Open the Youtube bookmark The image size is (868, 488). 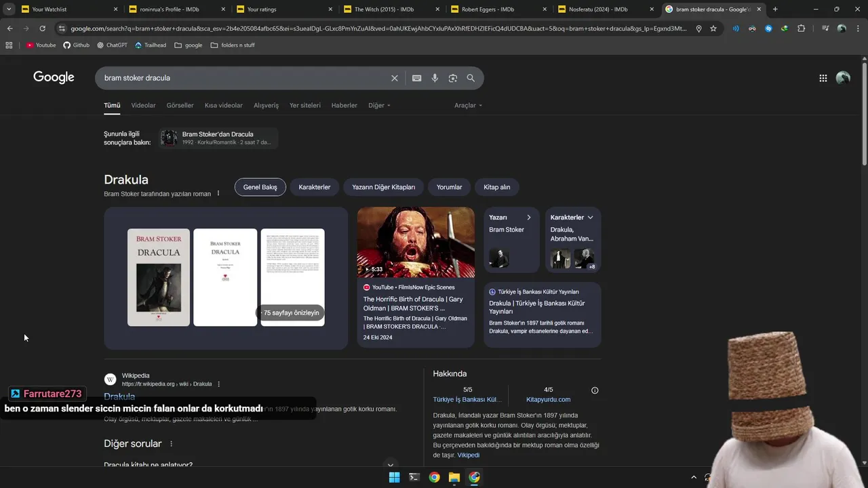click(x=41, y=45)
